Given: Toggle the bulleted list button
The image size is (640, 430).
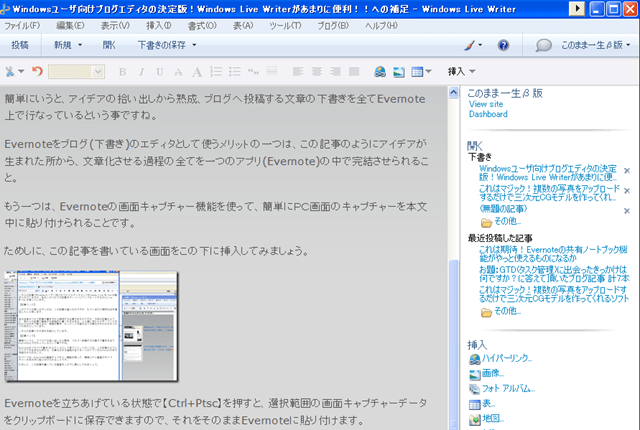Looking at the screenshot, I should (235, 72).
